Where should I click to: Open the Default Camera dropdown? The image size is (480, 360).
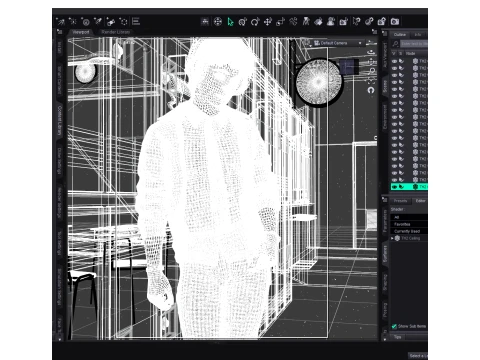[x=338, y=43]
